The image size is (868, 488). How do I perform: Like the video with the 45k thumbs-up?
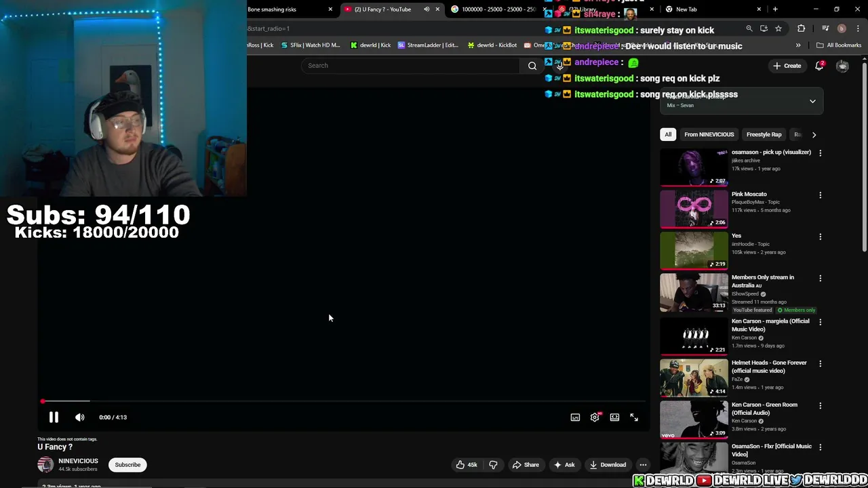(467, 465)
